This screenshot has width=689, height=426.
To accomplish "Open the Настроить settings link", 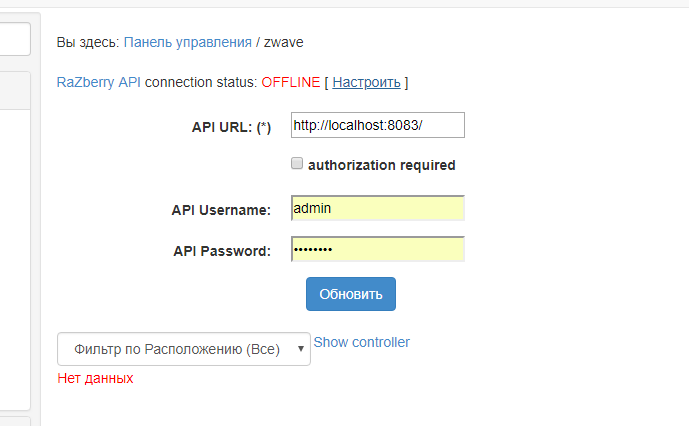I will point(366,82).
